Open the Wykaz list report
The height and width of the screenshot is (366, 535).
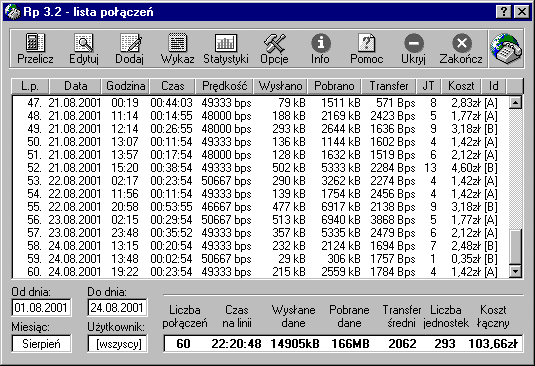point(177,48)
